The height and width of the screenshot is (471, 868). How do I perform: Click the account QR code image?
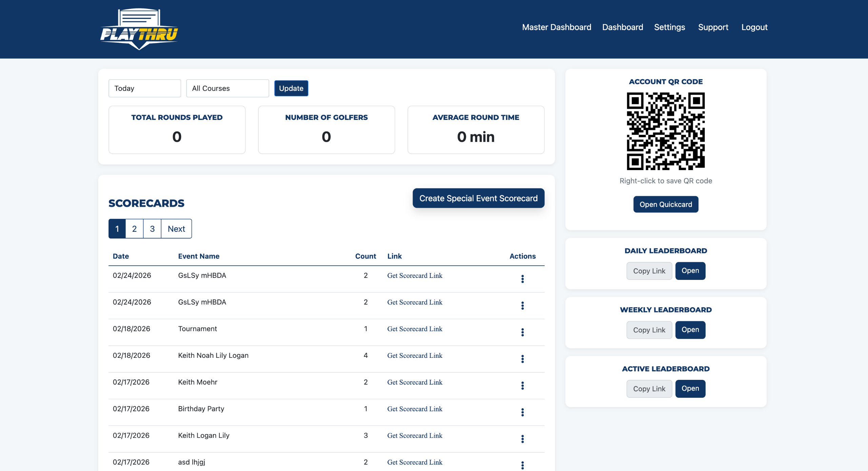click(666, 131)
